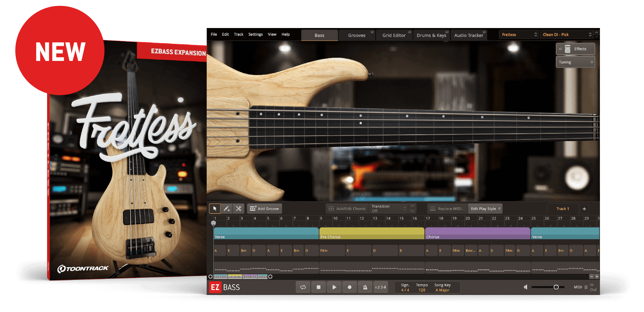The width and height of the screenshot is (644, 312).
Task: Switch to the Bass tab
Action: [x=320, y=35]
